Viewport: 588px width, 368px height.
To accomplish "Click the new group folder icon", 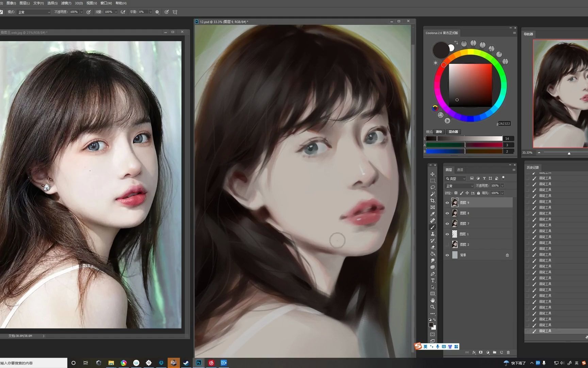I will coord(494,352).
